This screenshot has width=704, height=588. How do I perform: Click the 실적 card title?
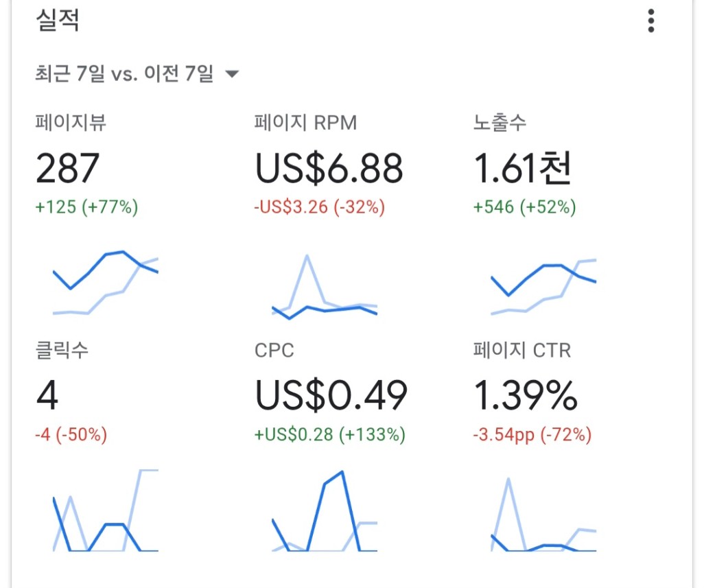[x=58, y=21]
